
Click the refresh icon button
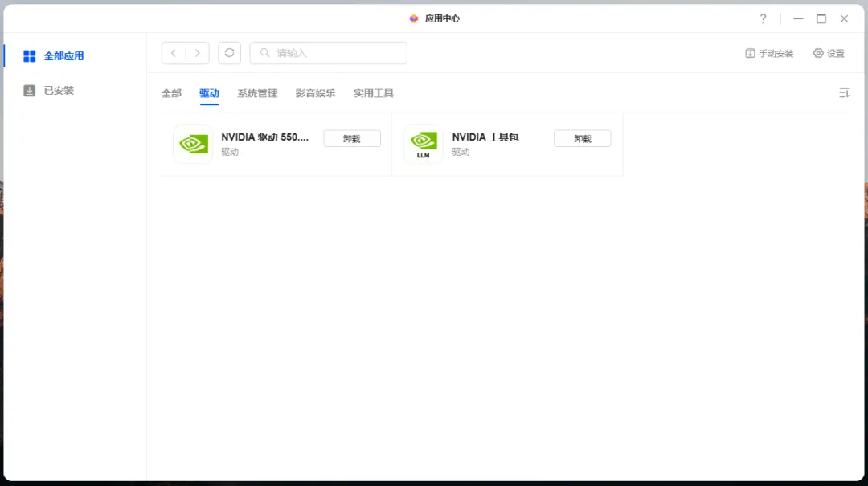coord(229,53)
